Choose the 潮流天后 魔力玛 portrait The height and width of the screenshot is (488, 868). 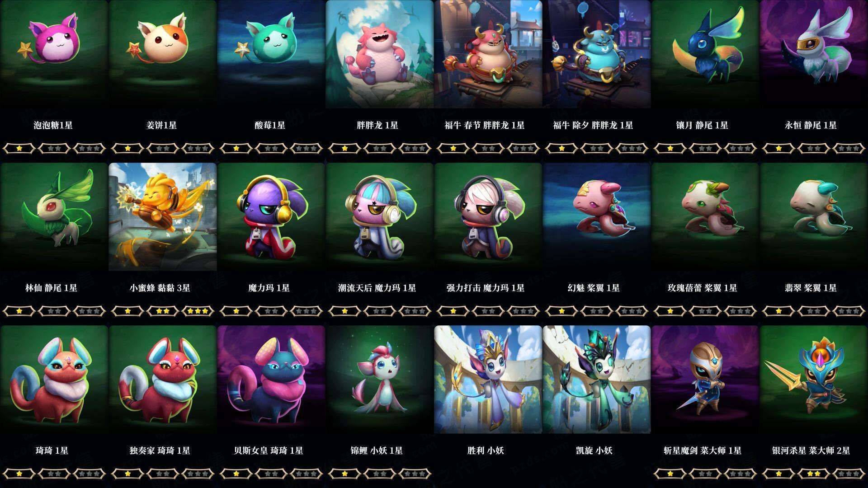coord(379,217)
